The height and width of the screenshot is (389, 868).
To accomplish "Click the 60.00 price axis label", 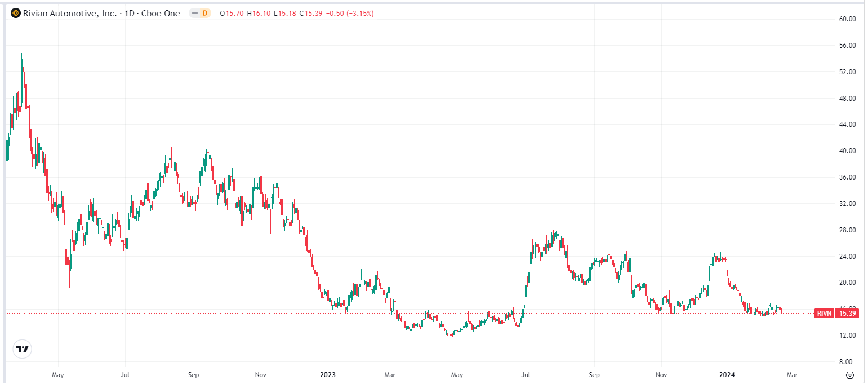I will (x=847, y=19).
